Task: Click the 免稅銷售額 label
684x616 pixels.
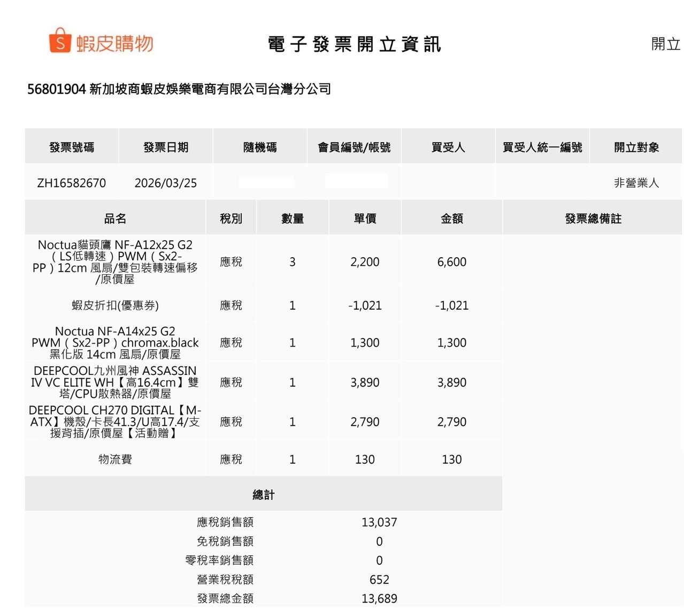Action: 225,541
